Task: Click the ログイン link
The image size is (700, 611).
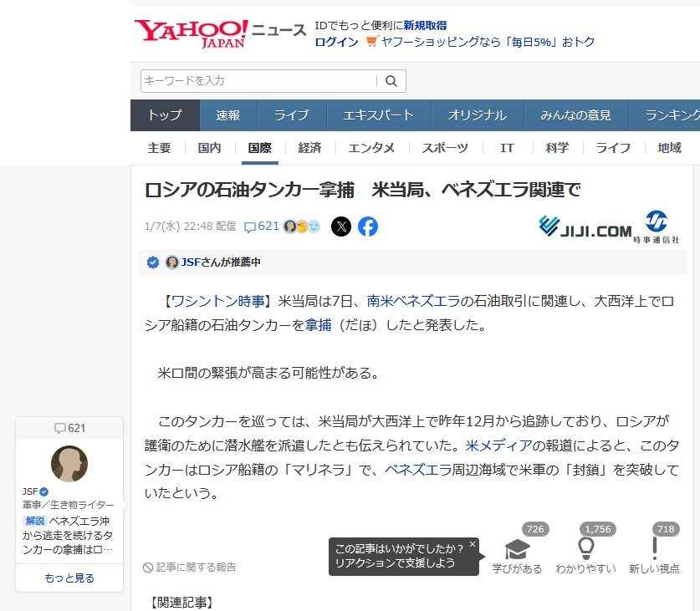Action: [x=336, y=42]
